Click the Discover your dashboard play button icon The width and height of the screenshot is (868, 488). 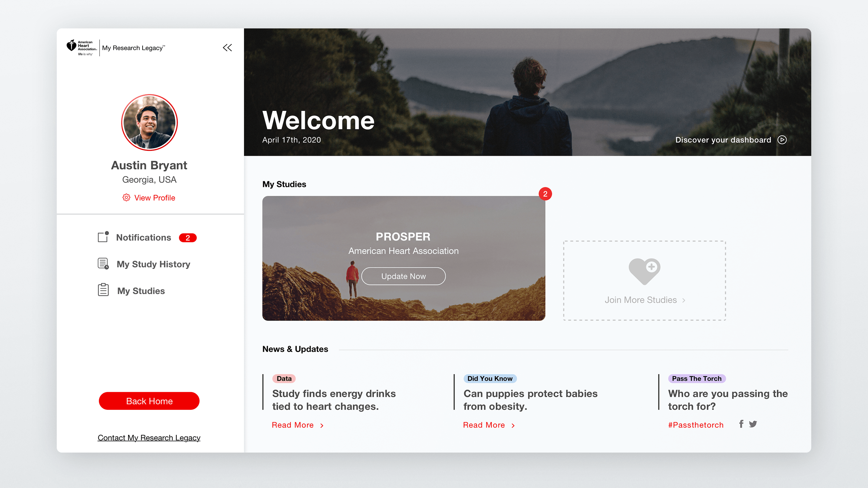point(783,139)
